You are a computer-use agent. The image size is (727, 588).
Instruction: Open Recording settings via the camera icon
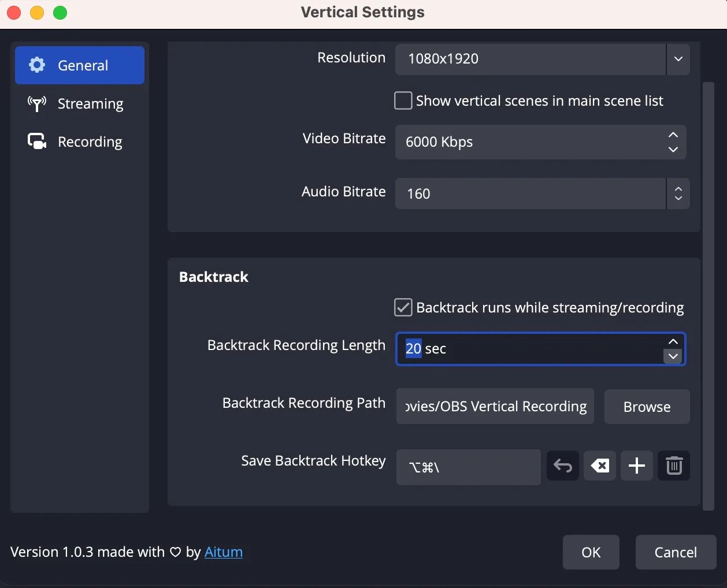(36, 142)
